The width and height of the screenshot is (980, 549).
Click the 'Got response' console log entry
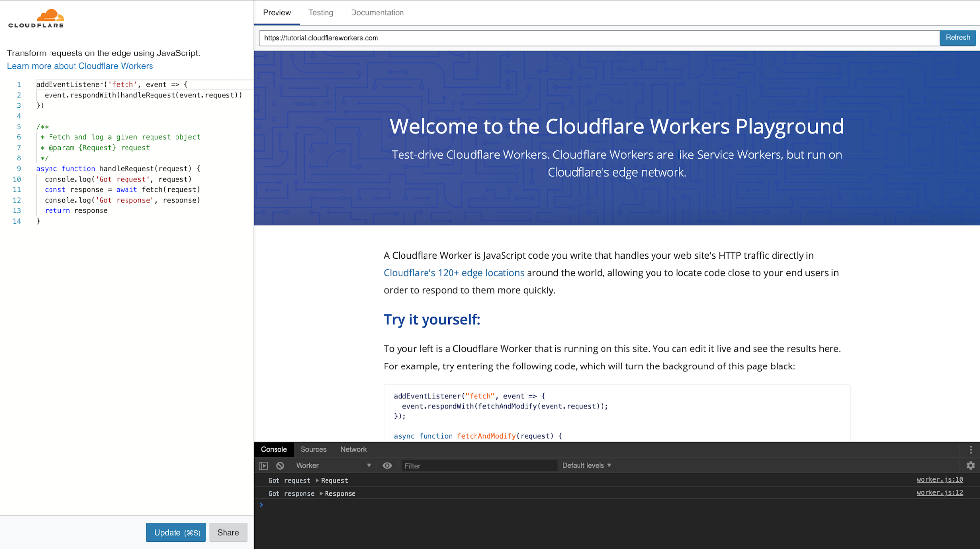click(312, 494)
